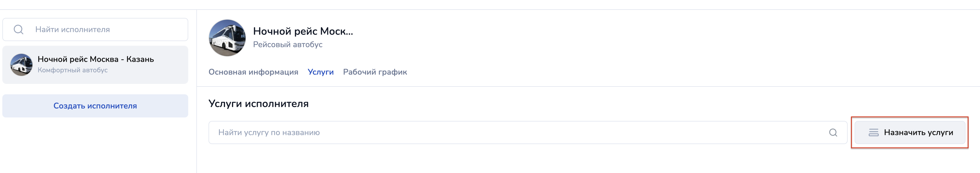980x173 pixels.
Task: Click the truncated Ночной рейс Моск... header title
Action: [303, 31]
